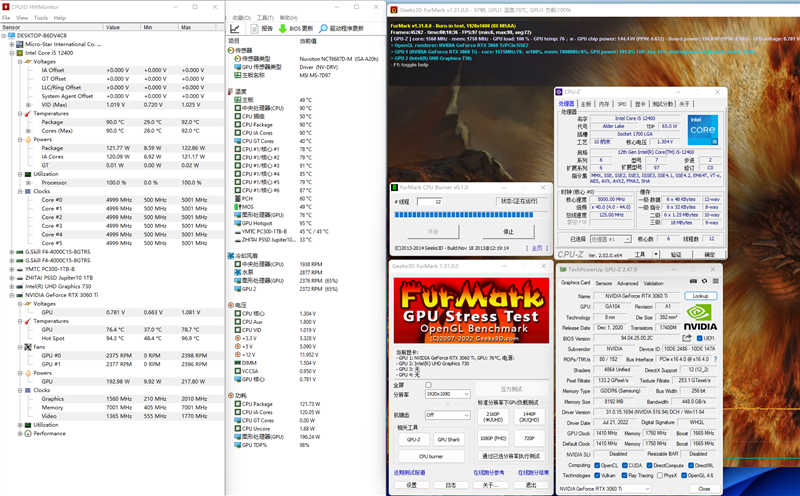
Task: Click the Stop button in CPU Burner
Action: [x=509, y=232]
